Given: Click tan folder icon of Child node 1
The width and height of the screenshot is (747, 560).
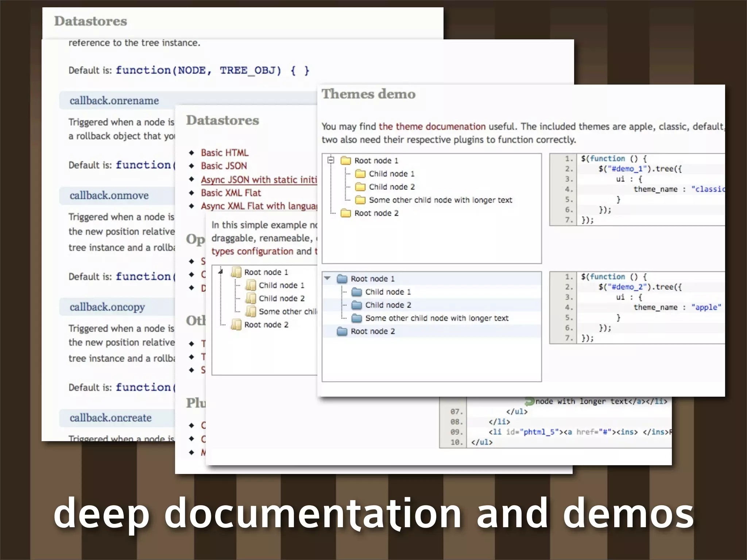Looking at the screenshot, I should (x=251, y=285).
